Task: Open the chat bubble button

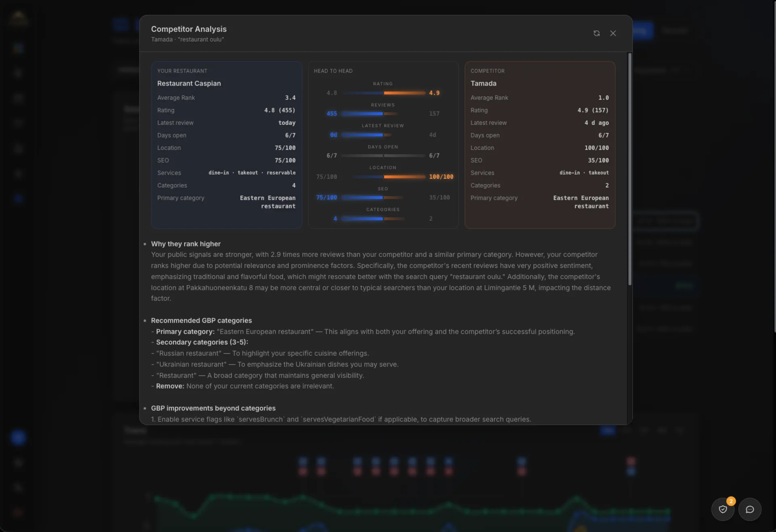Action: point(750,509)
